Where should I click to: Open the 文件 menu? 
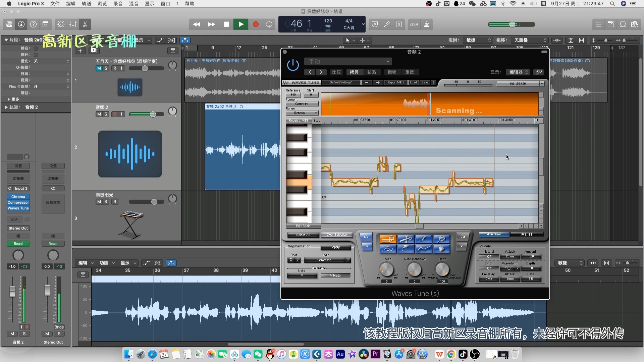click(x=55, y=4)
